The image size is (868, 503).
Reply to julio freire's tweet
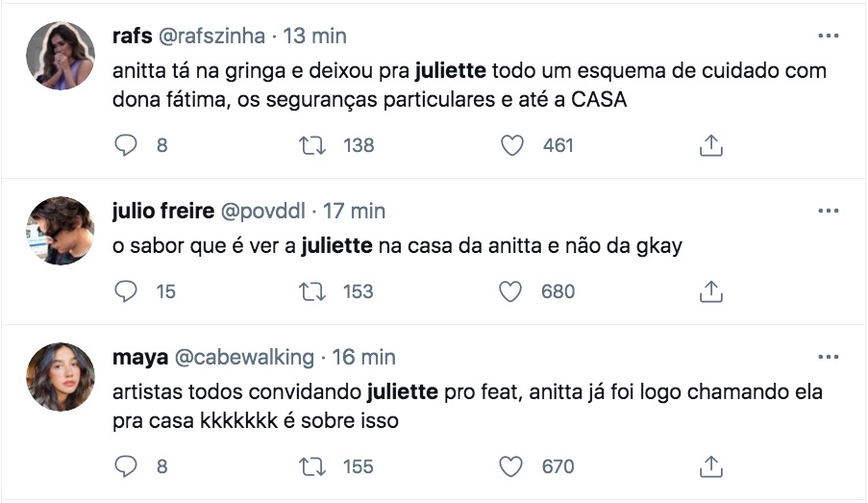point(127,290)
